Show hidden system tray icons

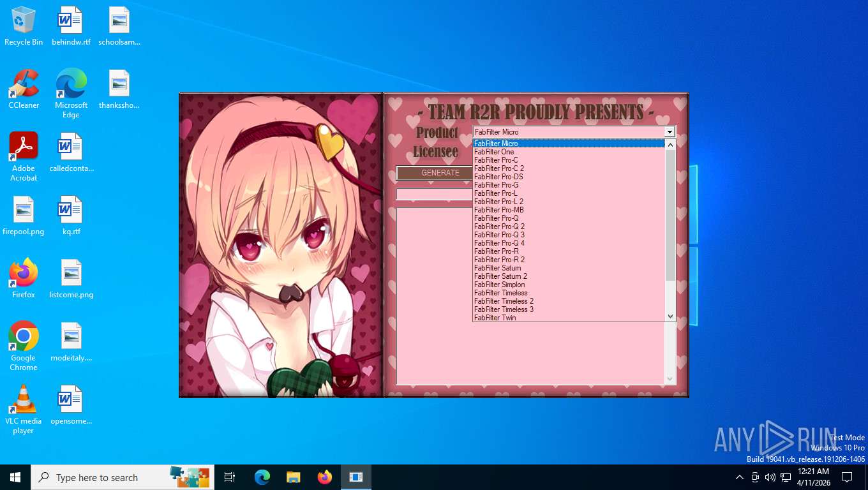pyautogui.click(x=740, y=477)
